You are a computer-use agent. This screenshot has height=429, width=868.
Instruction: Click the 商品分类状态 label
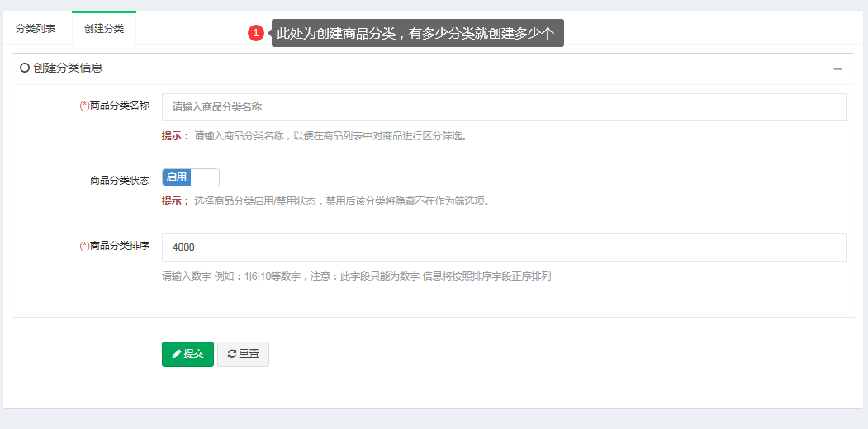point(120,180)
